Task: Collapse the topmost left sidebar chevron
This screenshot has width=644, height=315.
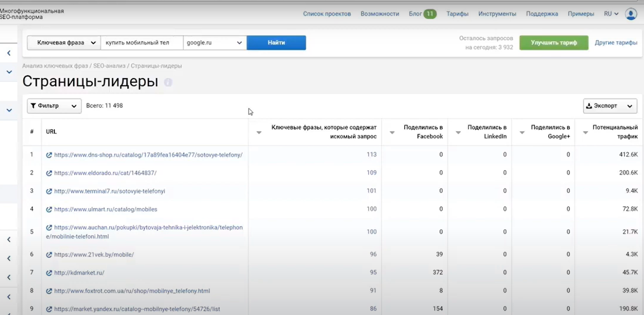Action: [9, 53]
